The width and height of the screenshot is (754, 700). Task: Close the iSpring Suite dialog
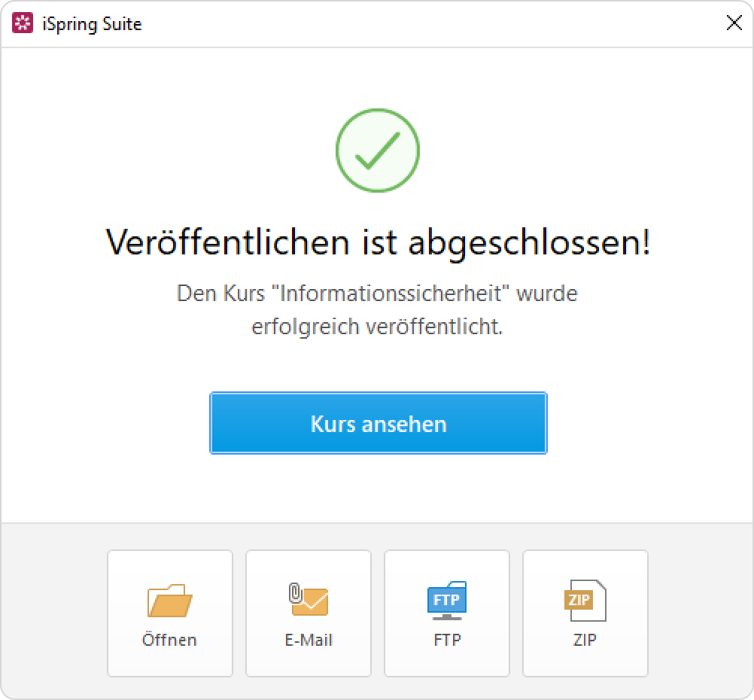tap(734, 23)
